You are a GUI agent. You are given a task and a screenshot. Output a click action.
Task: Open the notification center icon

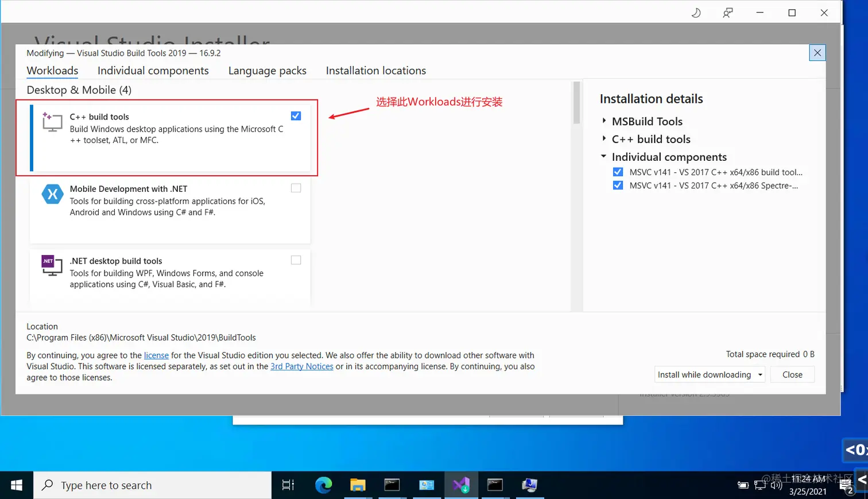[846, 486]
